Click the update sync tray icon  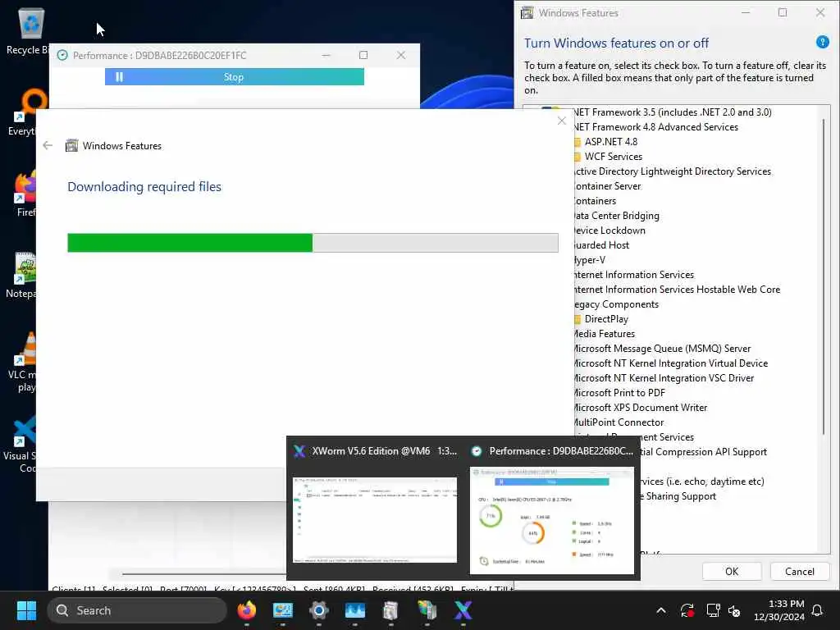pos(687,610)
